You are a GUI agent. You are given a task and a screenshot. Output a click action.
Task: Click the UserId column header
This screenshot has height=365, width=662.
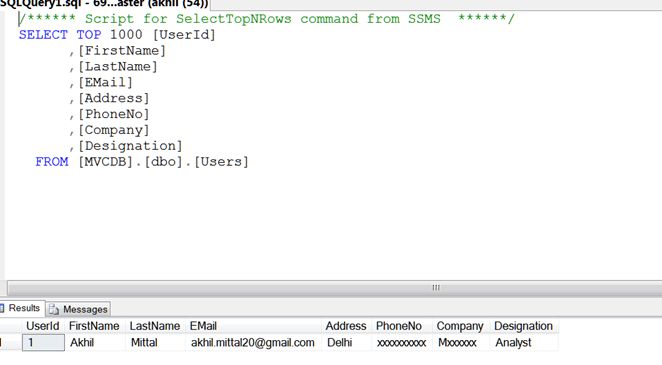point(43,326)
